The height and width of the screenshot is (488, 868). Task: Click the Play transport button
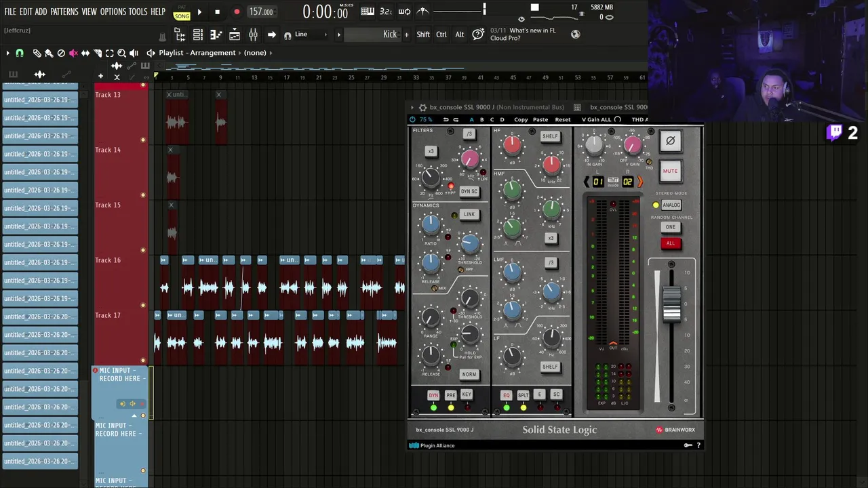pyautogui.click(x=199, y=12)
